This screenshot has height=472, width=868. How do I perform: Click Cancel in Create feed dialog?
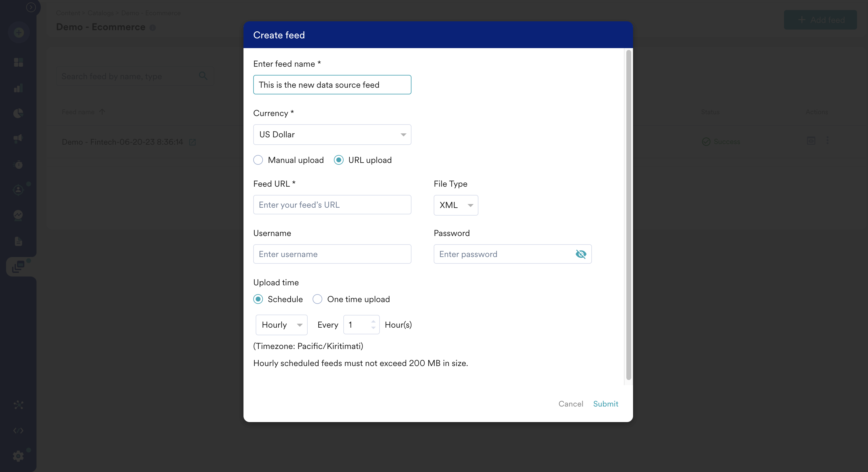tap(570, 403)
